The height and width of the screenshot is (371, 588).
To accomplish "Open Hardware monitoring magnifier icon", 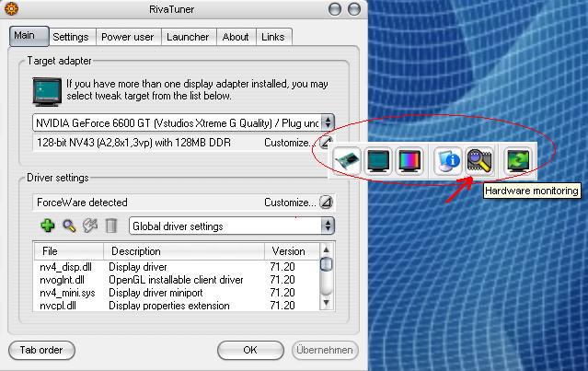I will click(478, 161).
